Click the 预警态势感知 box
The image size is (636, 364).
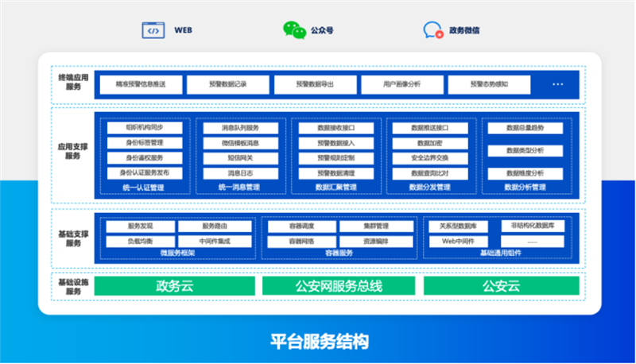488,84
